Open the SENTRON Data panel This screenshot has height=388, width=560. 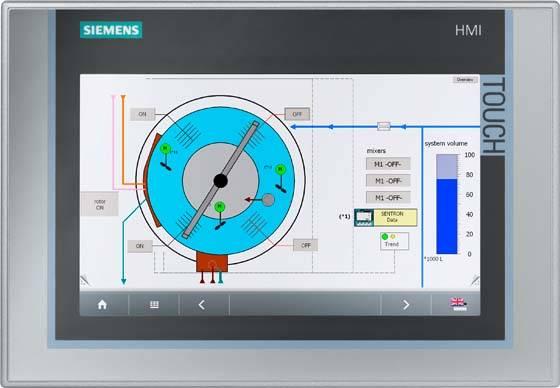(x=386, y=217)
